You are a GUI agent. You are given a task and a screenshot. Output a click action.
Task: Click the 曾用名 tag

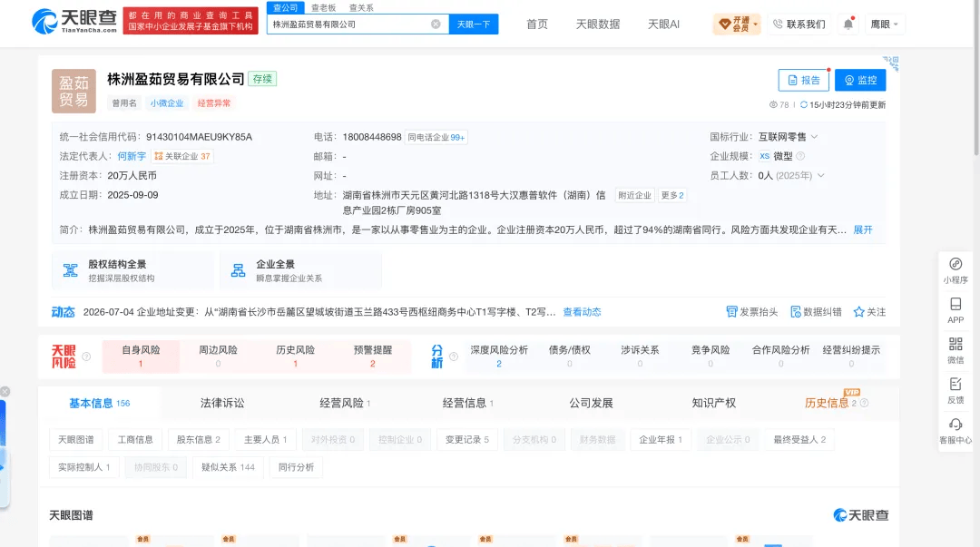click(x=124, y=103)
